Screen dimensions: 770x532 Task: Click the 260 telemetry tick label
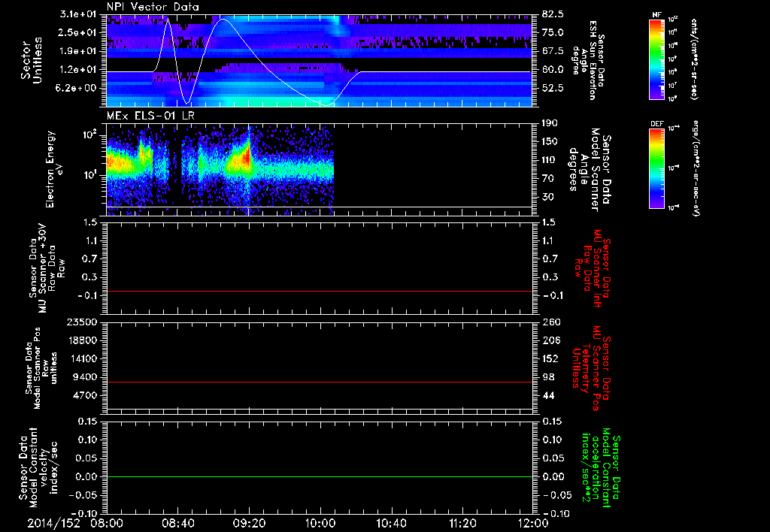pyautogui.click(x=550, y=322)
